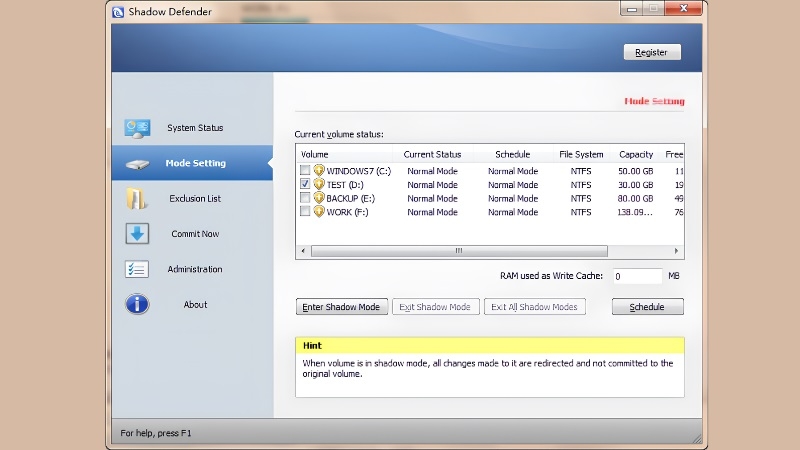Click the Administration checklist icon
The image size is (800, 450).
(137, 269)
